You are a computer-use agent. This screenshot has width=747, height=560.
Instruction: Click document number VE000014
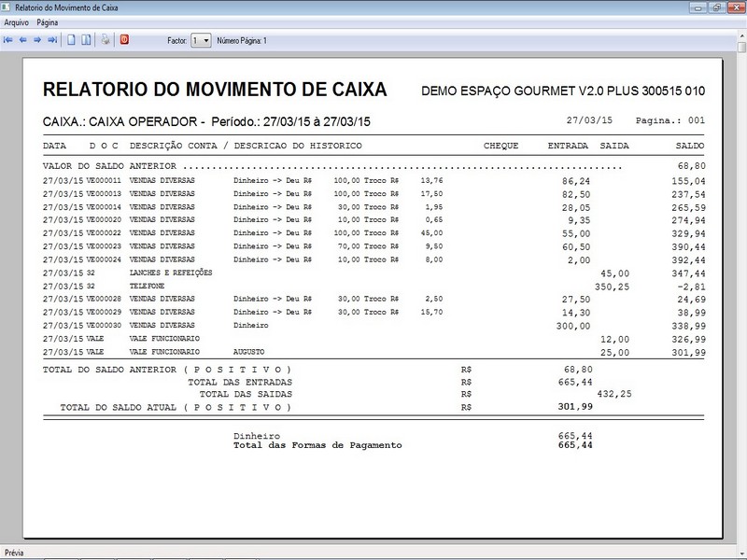point(104,207)
